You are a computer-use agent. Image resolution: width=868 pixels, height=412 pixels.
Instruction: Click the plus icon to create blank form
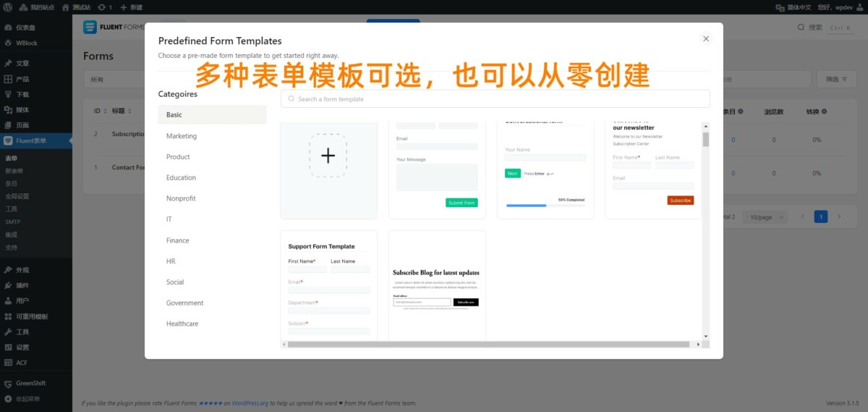328,156
